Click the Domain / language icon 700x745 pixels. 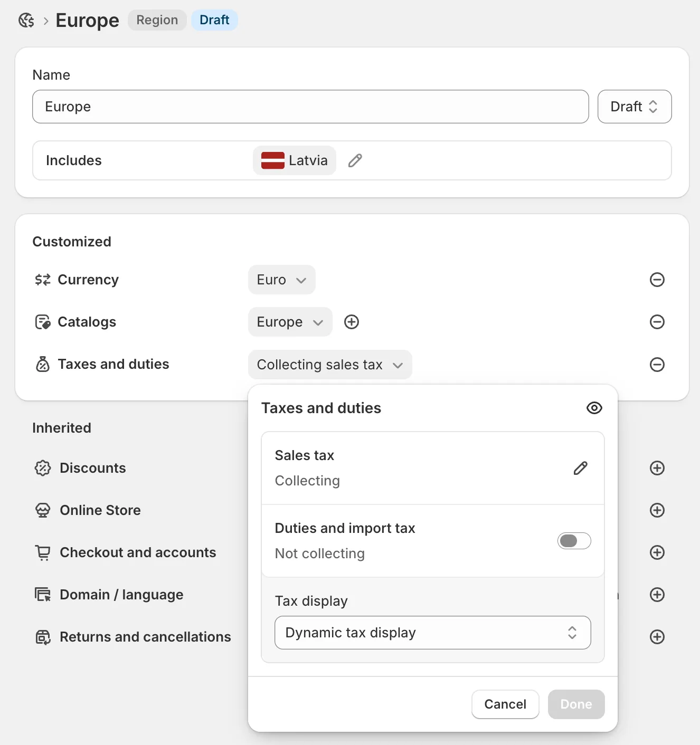pos(43,595)
